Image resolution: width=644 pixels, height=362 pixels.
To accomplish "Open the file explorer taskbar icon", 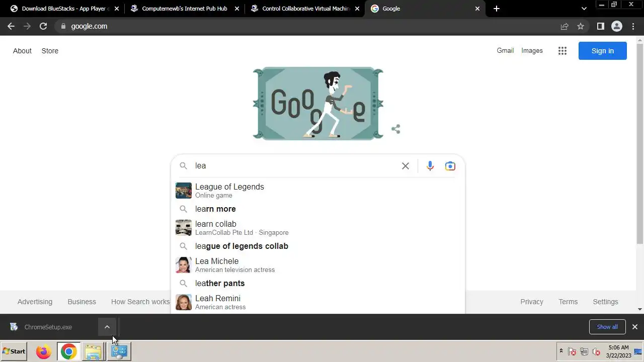I will [x=93, y=351].
